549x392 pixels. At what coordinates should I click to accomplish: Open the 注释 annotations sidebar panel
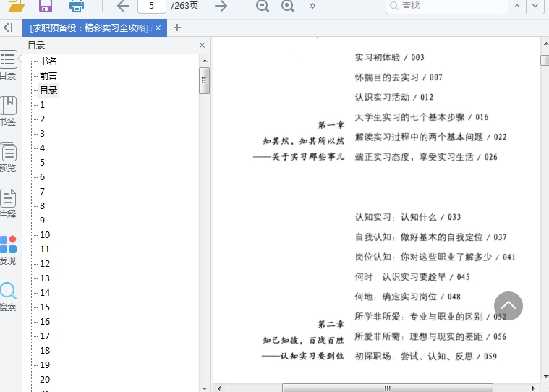pyautogui.click(x=8, y=204)
